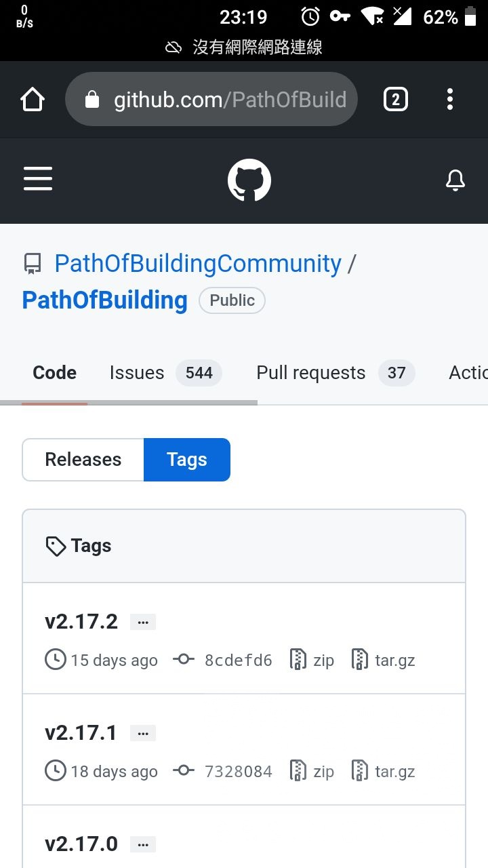The height and width of the screenshot is (868, 488).
Task: Expand v2.17.2 tag details ellipsis
Action: click(142, 622)
